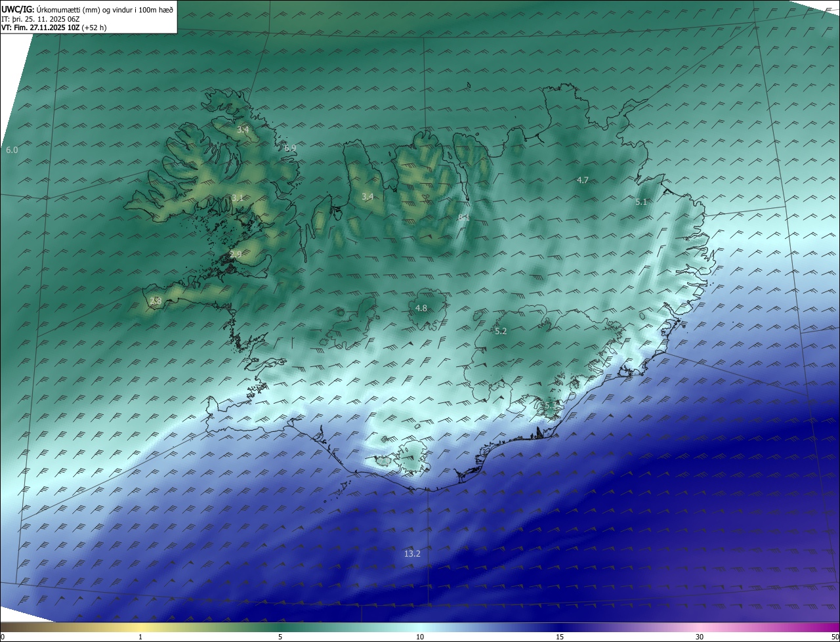Viewport: 840px width, 642px height.
Task: Click the color scale tick label 15
Action: tap(560, 637)
